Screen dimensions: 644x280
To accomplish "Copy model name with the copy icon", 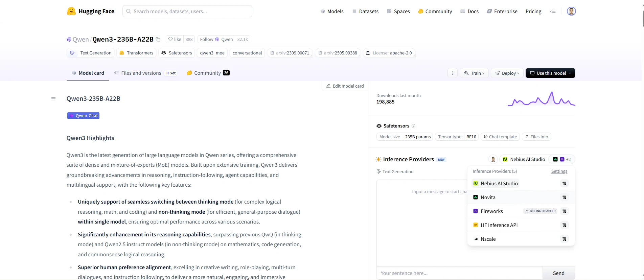I will (x=158, y=39).
